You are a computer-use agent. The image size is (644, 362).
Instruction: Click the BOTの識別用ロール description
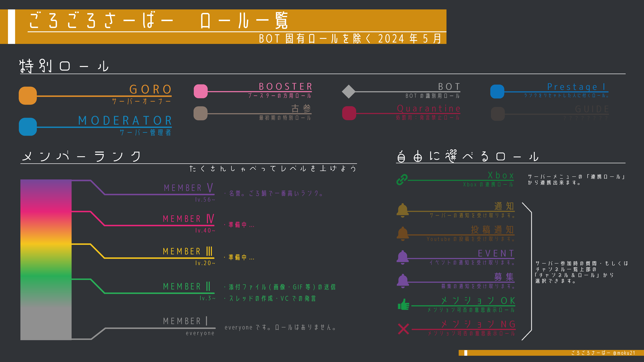point(432,96)
